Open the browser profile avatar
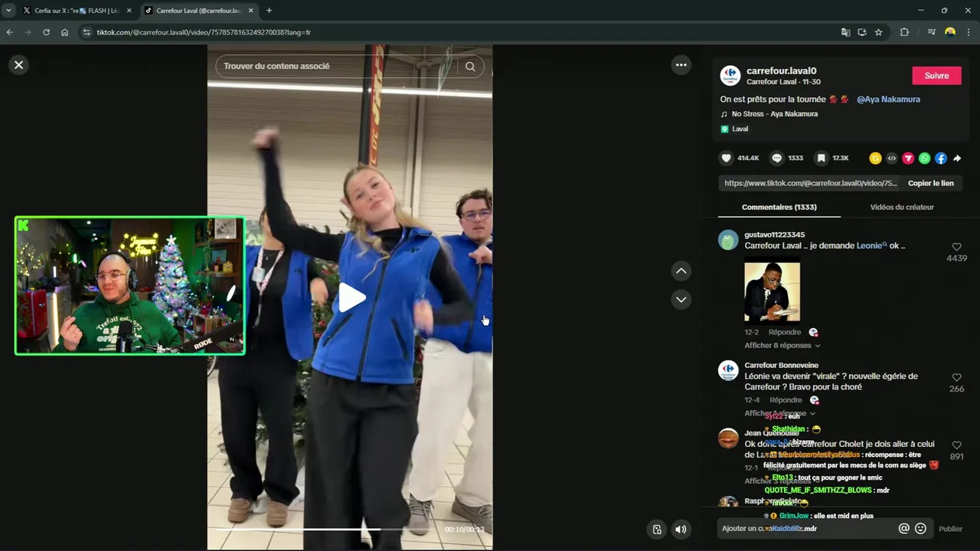This screenshot has height=551, width=980. (950, 32)
